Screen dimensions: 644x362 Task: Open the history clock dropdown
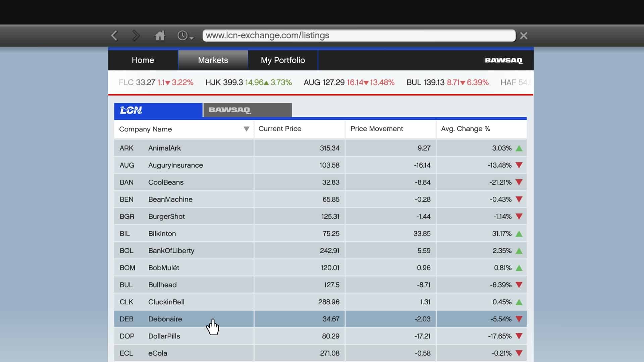pos(185,36)
